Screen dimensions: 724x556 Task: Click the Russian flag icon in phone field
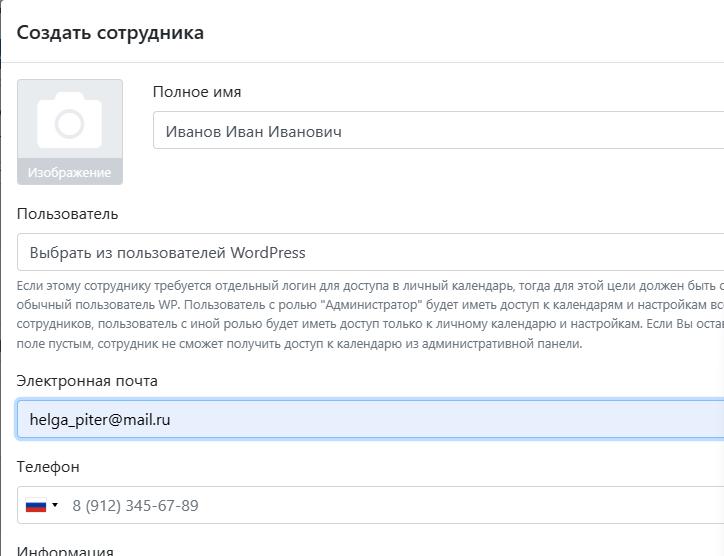coord(36,505)
